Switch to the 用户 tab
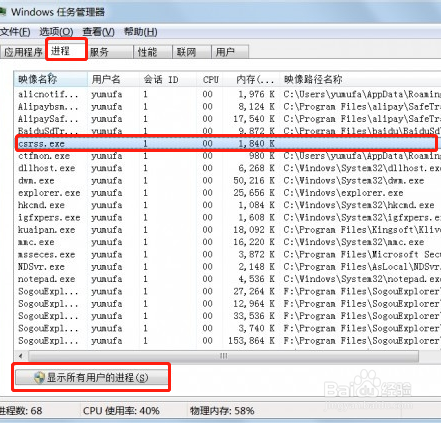 click(x=230, y=52)
